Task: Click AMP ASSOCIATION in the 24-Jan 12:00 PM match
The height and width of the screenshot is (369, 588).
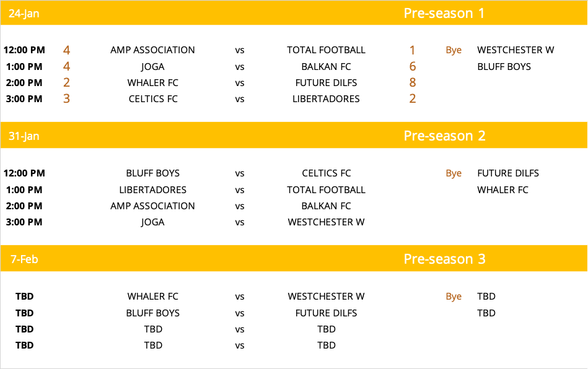Action: tap(152, 50)
